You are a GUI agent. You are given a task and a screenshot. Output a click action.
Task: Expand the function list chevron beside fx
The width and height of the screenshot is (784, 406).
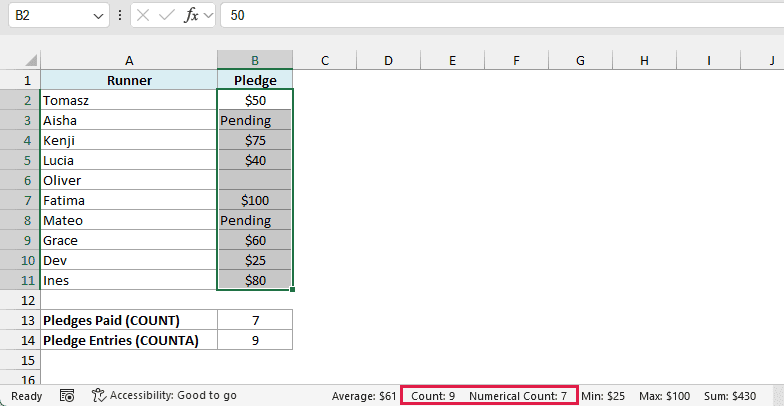tap(208, 16)
